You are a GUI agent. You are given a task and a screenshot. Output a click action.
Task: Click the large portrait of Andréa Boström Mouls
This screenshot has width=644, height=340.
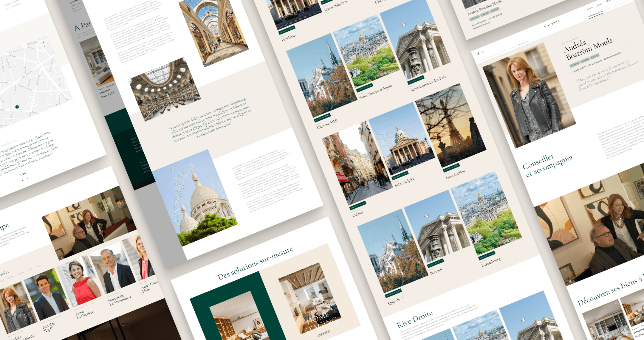pyautogui.click(x=529, y=95)
